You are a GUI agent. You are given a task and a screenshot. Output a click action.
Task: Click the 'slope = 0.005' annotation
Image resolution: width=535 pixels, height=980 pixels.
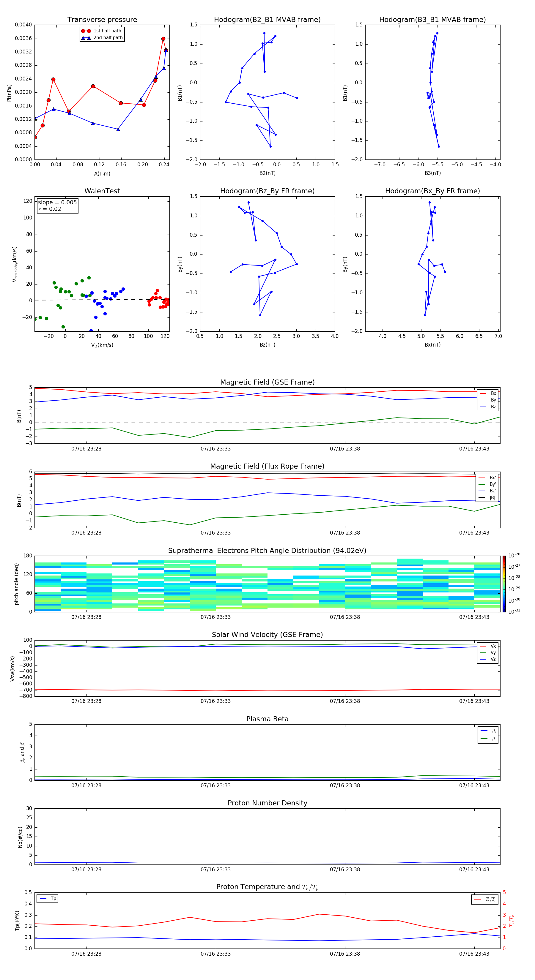[57, 203]
